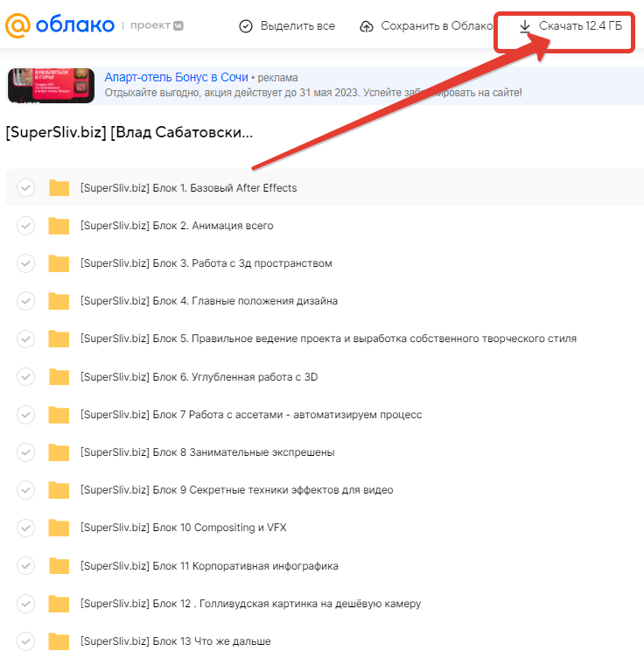The image size is (644, 658).
Task: Open folder icon of Блок 8 Занимательные экспрешены
Action: coord(59,452)
